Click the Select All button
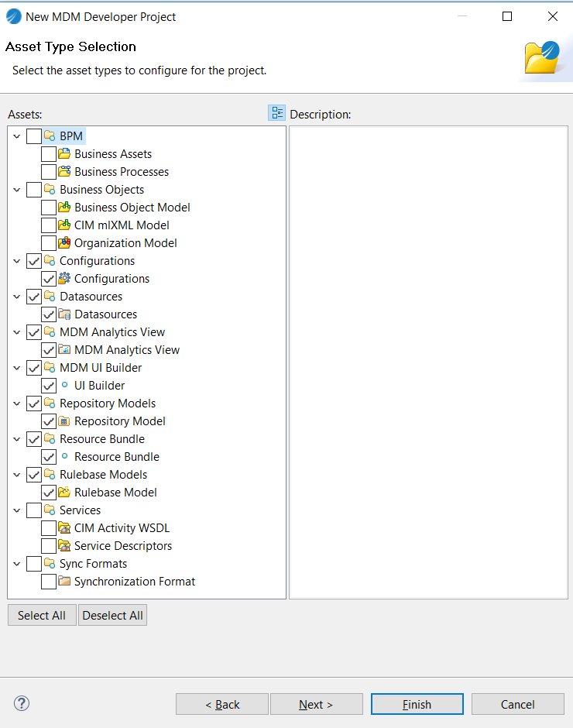The height and width of the screenshot is (728, 573). pyautogui.click(x=42, y=615)
